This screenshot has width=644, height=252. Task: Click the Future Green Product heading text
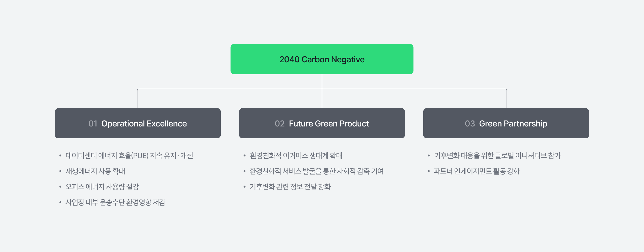pyautogui.click(x=329, y=123)
